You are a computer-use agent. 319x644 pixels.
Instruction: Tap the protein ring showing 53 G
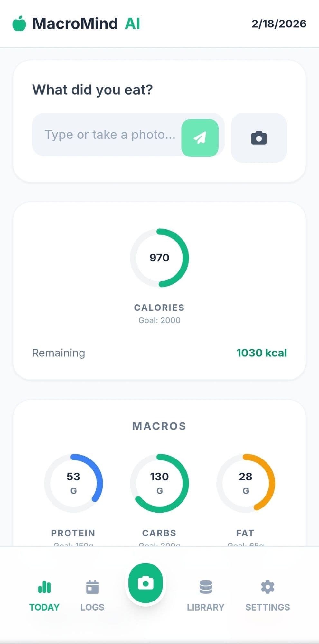(x=73, y=483)
